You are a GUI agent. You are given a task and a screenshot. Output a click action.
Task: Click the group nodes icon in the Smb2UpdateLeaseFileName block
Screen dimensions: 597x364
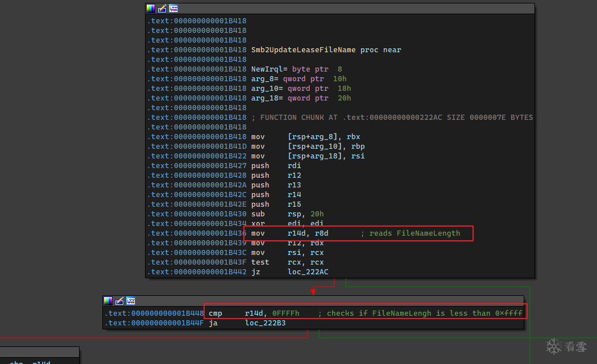[173, 9]
